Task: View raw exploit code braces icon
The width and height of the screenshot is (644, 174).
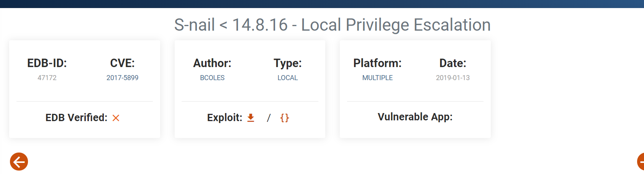Action: pyautogui.click(x=285, y=118)
